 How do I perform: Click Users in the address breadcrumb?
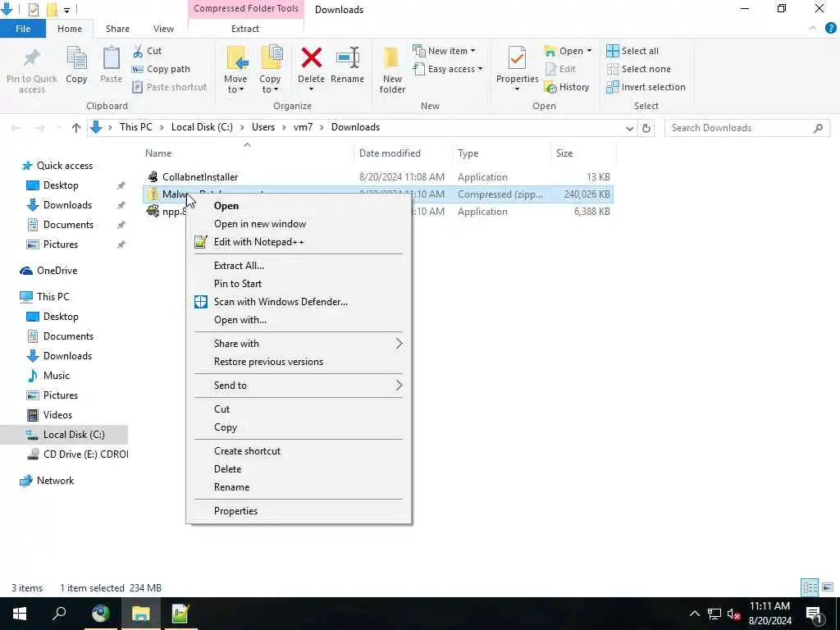click(263, 127)
